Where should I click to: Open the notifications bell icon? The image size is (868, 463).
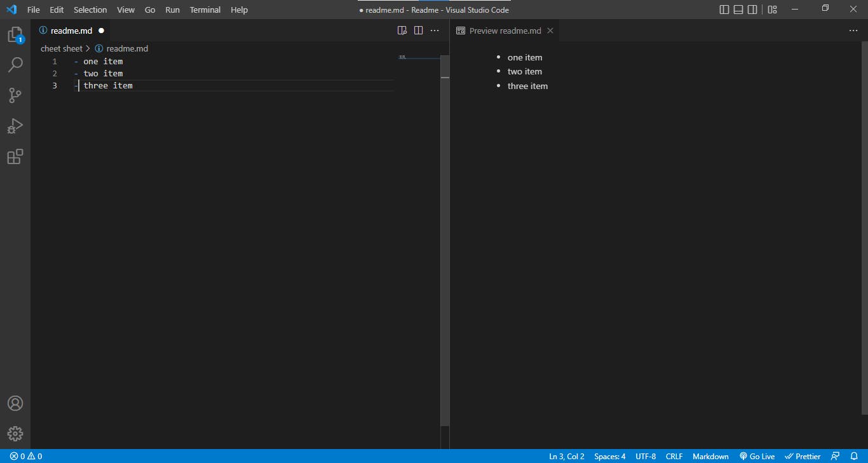click(x=855, y=456)
